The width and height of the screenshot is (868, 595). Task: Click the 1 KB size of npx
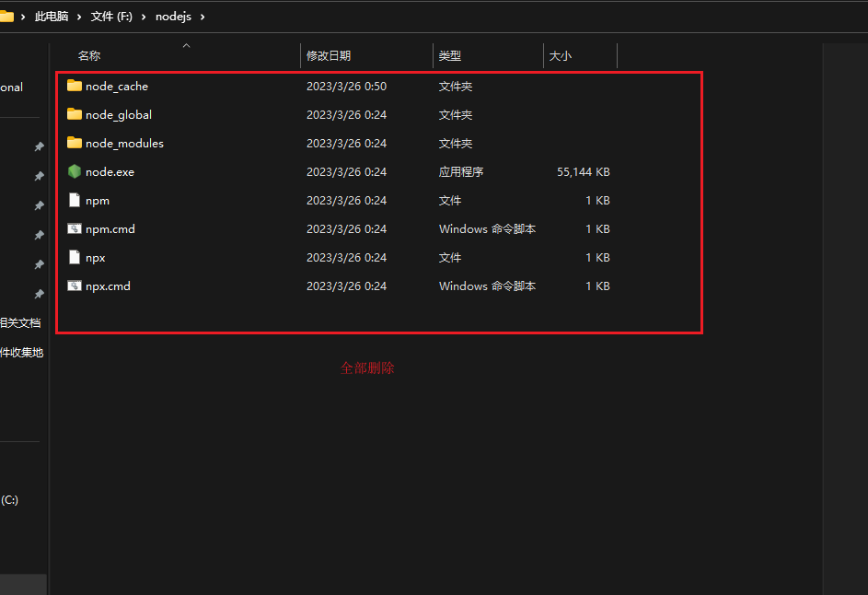point(598,258)
